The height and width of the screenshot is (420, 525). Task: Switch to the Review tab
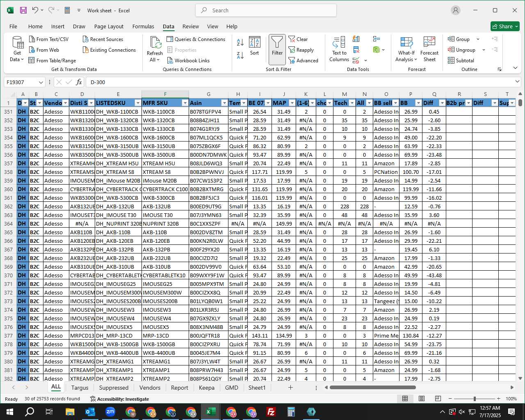point(191,26)
